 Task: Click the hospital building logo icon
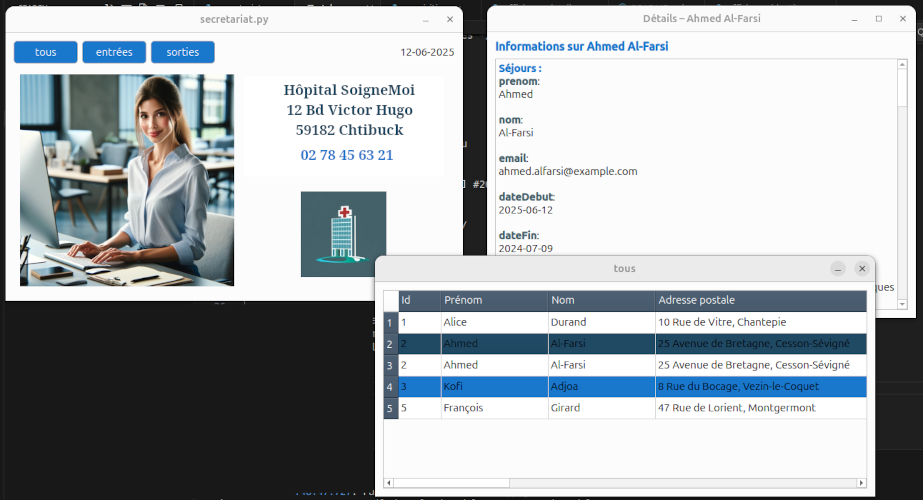point(343,234)
